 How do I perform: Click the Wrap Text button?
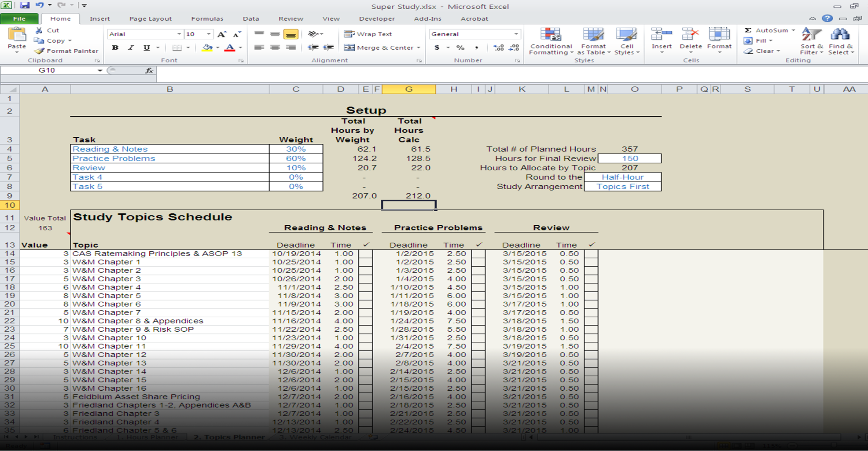click(x=368, y=34)
